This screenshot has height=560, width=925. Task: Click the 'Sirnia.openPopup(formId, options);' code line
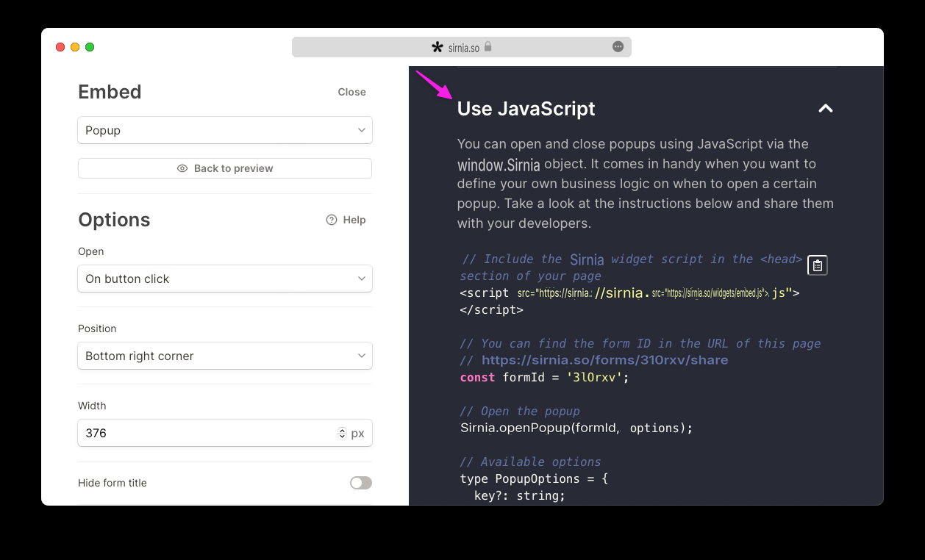576,428
